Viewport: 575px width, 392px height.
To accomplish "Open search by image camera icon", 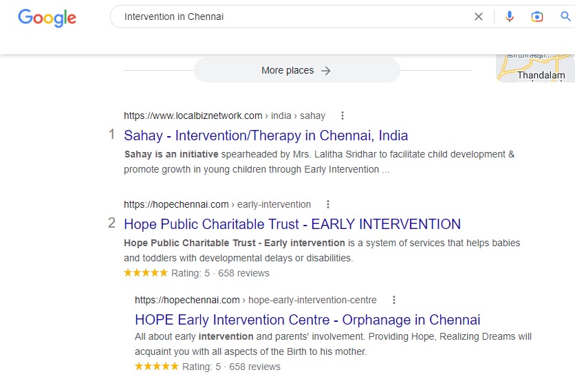I will 537,17.
